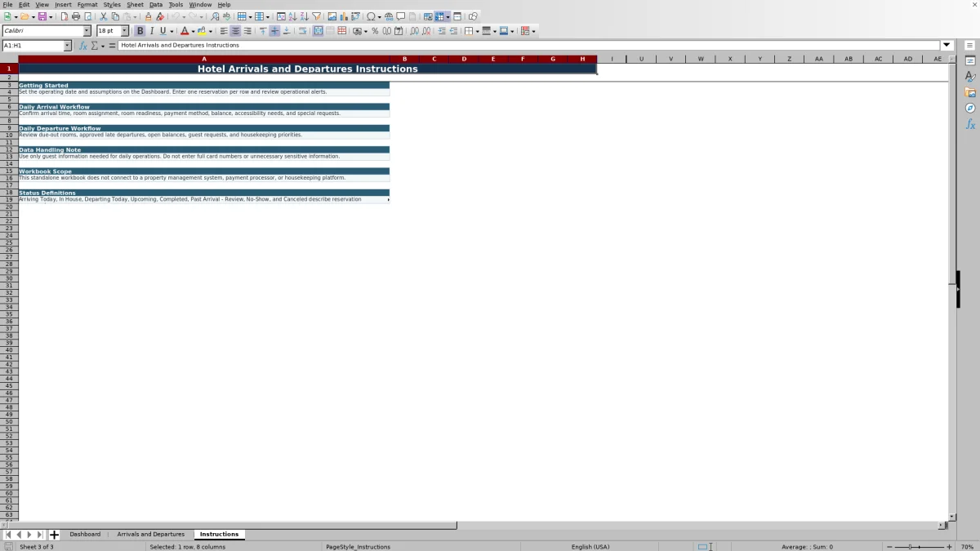The height and width of the screenshot is (551, 980).
Task: Open the Font Name dropdown arrow
Action: (x=87, y=31)
